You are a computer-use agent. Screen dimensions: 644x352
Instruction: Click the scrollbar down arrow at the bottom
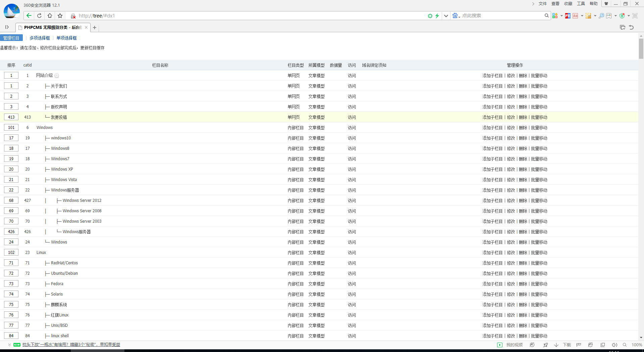[x=641, y=338]
